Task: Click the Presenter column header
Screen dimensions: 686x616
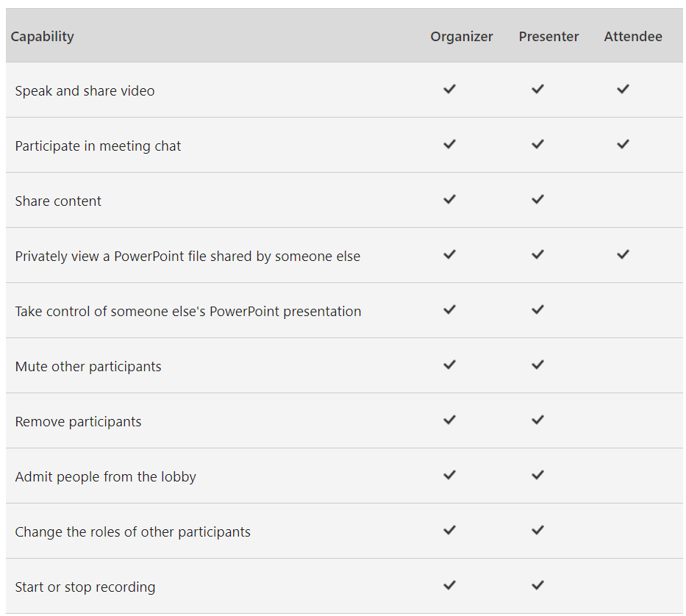Action: pos(549,36)
